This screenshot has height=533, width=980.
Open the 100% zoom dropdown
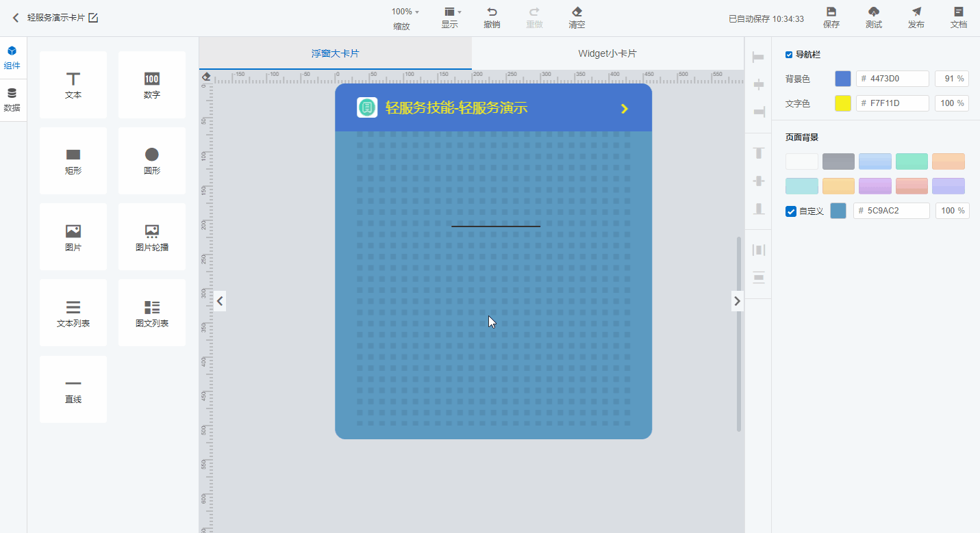click(405, 12)
